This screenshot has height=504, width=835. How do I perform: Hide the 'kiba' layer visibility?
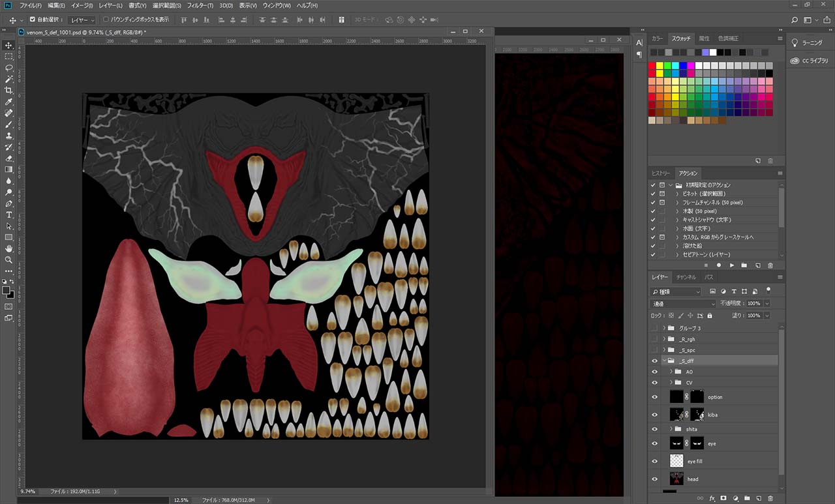pyautogui.click(x=654, y=414)
